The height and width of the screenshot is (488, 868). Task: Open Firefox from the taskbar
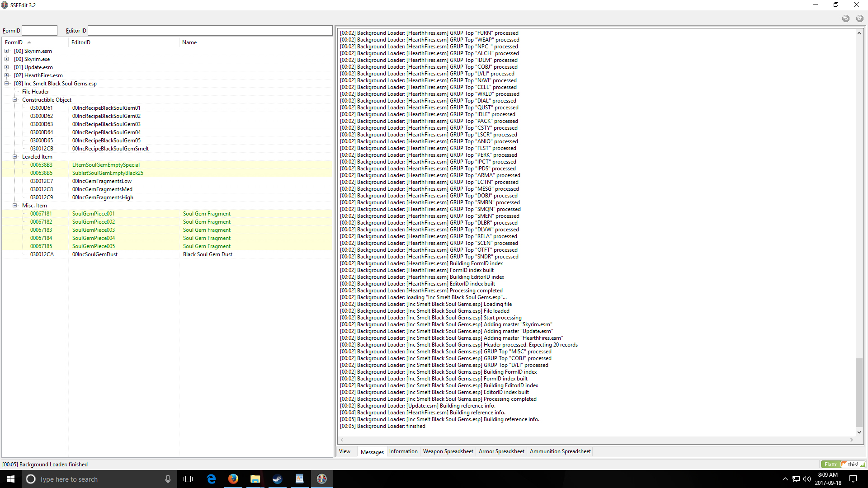(233, 479)
